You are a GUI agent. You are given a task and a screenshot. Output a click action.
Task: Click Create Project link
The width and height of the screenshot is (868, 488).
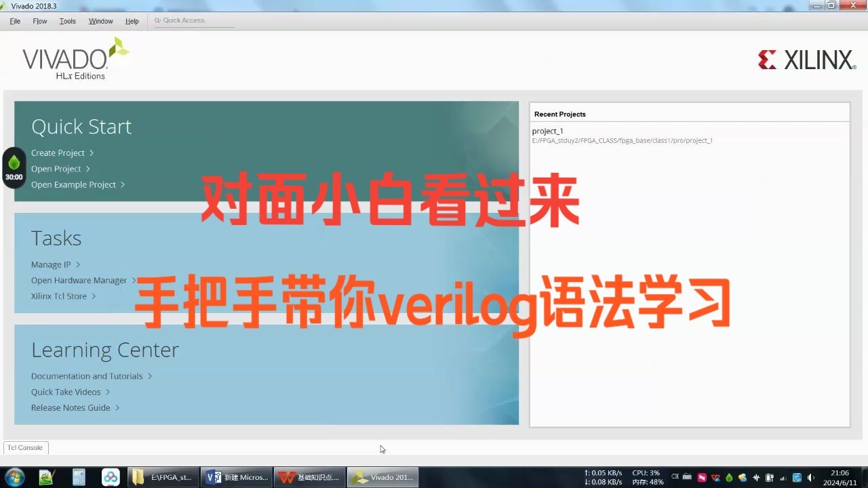coord(62,153)
